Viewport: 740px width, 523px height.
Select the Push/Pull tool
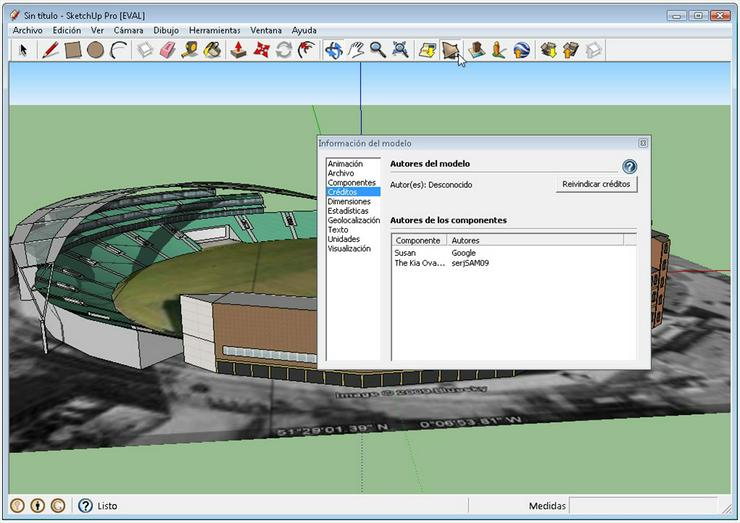pyautogui.click(x=238, y=50)
